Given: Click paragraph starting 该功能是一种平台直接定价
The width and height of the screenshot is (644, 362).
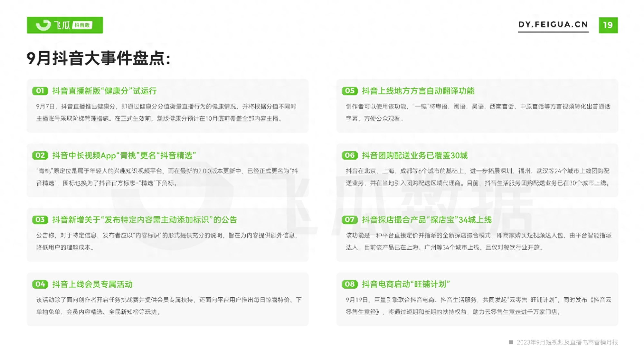Looking at the screenshot, I should [478, 241].
